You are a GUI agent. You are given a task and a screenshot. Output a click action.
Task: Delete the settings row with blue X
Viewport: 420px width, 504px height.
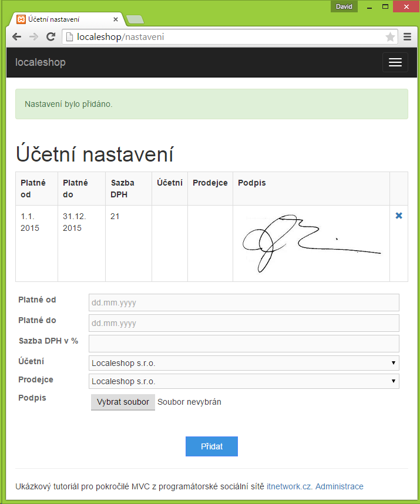[x=399, y=216]
